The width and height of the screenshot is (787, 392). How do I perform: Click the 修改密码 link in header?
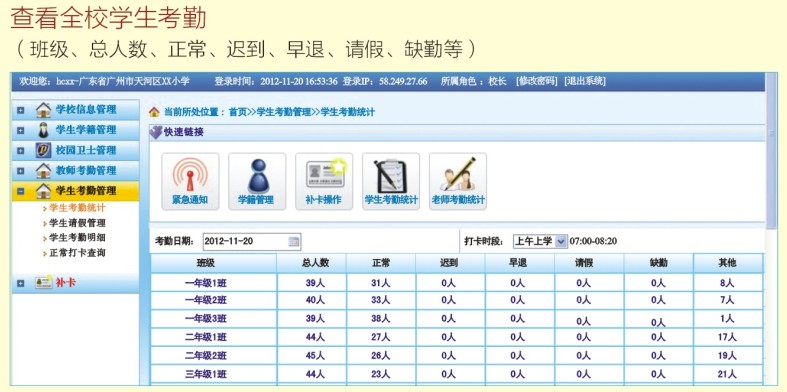(537, 81)
